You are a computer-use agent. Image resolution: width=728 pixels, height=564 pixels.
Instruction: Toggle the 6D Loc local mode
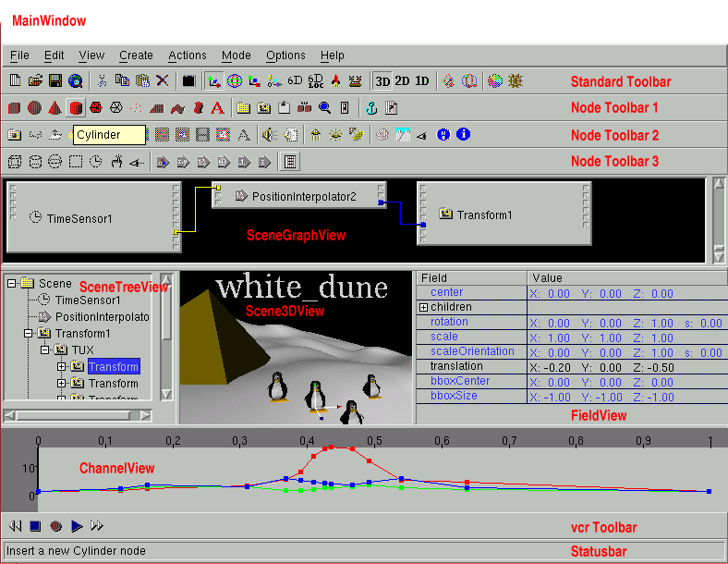pyautogui.click(x=316, y=80)
